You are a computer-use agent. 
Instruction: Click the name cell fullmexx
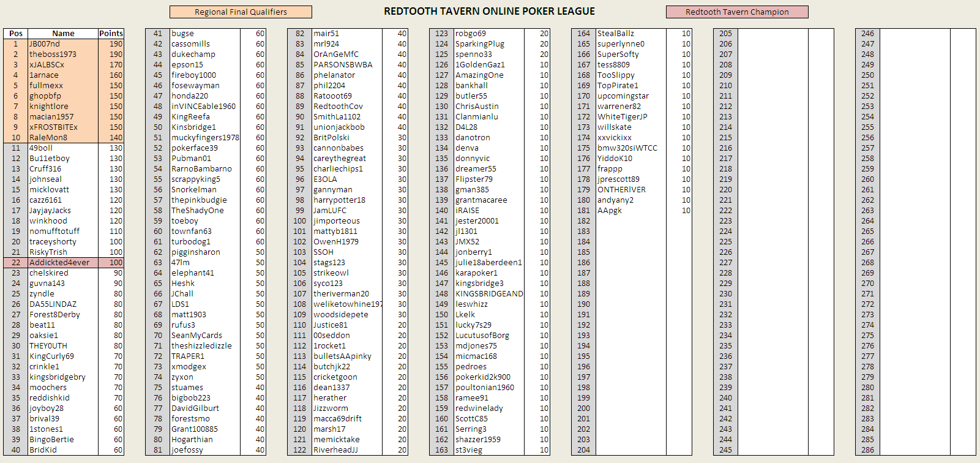click(63, 85)
